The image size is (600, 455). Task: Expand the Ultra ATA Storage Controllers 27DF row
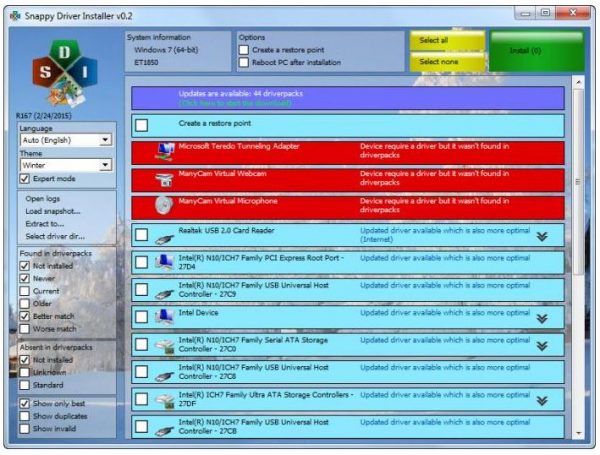click(542, 401)
